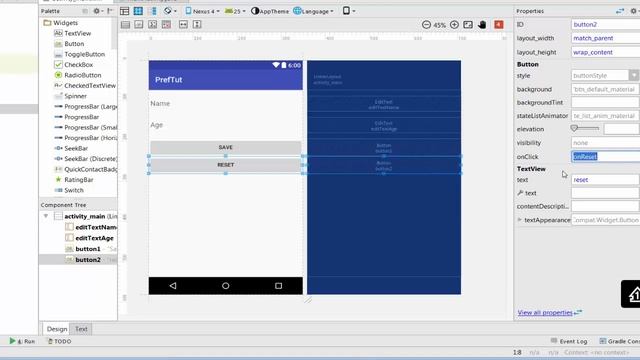Open the Run tool window
The width and height of the screenshot is (640, 360).
[x=22, y=341]
